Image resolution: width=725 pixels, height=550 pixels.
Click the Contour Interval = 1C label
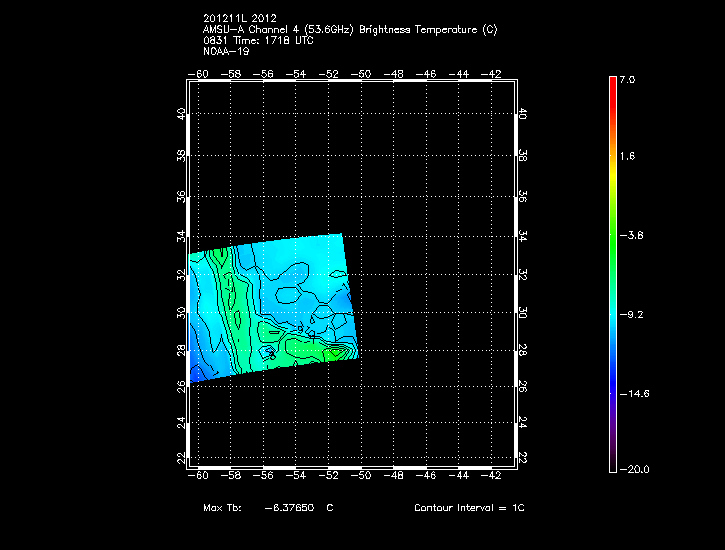[x=469, y=508]
